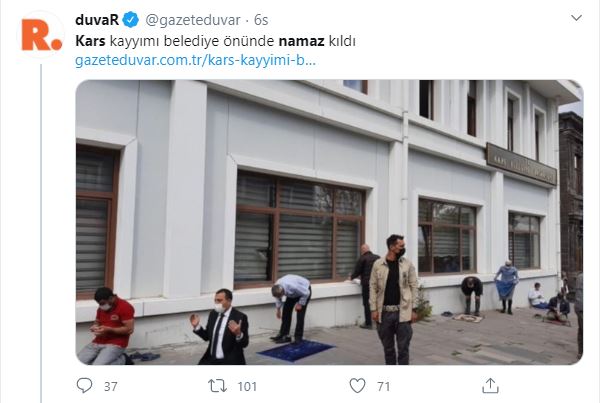Click the reply speech bubble icon

[84, 386]
